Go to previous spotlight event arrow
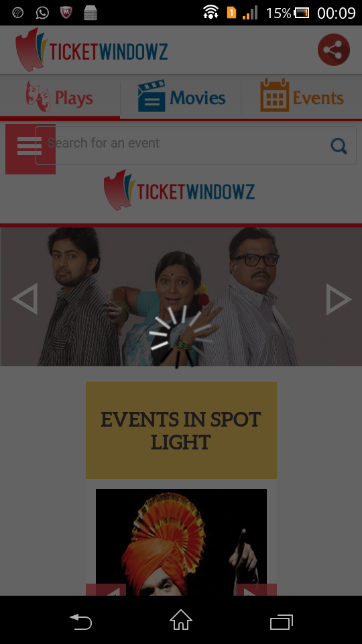Image resolution: width=362 pixels, height=644 pixels. [106, 590]
